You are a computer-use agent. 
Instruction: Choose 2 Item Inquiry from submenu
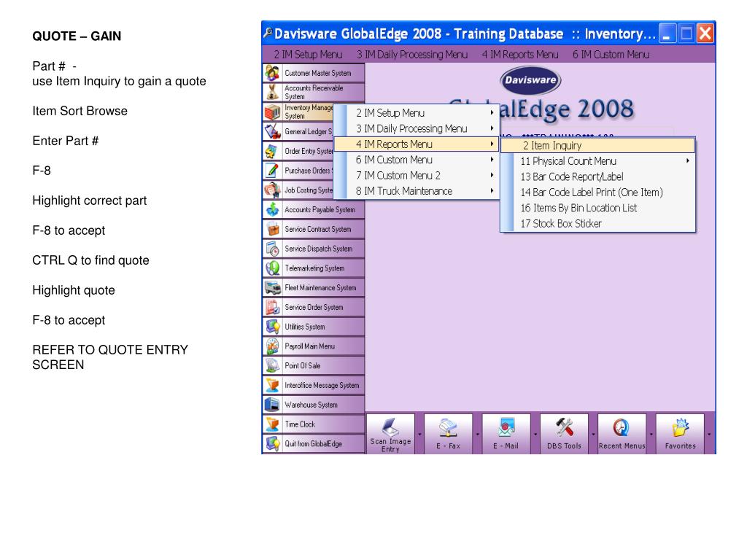pyautogui.click(x=598, y=145)
